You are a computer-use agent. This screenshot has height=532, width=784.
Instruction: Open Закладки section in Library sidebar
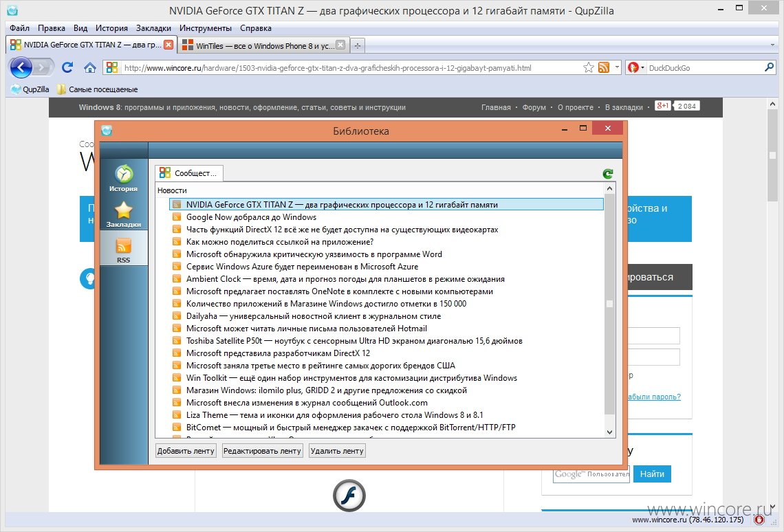click(124, 214)
